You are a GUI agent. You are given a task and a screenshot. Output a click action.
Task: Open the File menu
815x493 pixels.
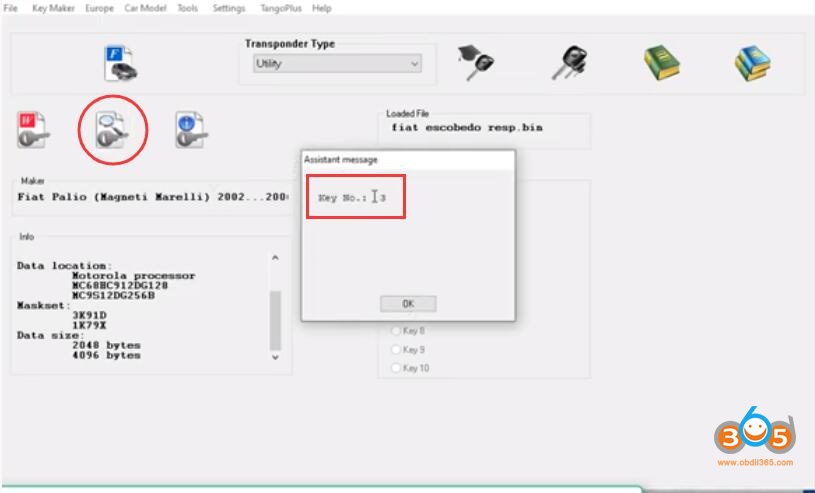click(x=10, y=8)
